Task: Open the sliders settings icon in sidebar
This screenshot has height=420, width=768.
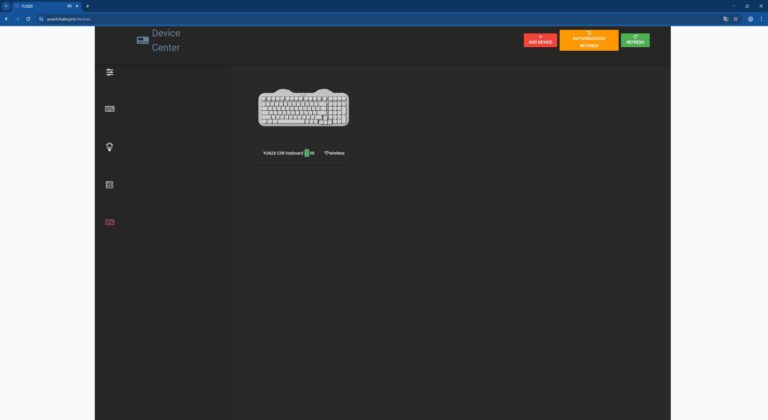Action: (x=110, y=72)
